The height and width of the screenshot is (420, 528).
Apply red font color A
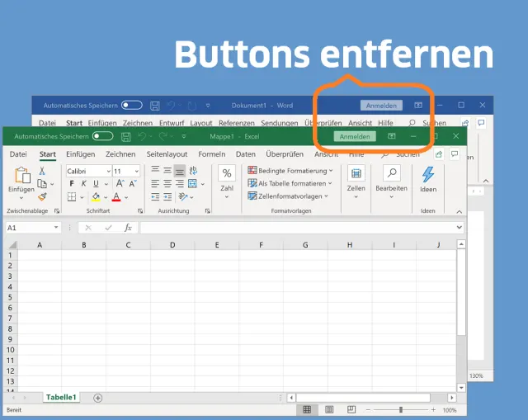coord(116,196)
